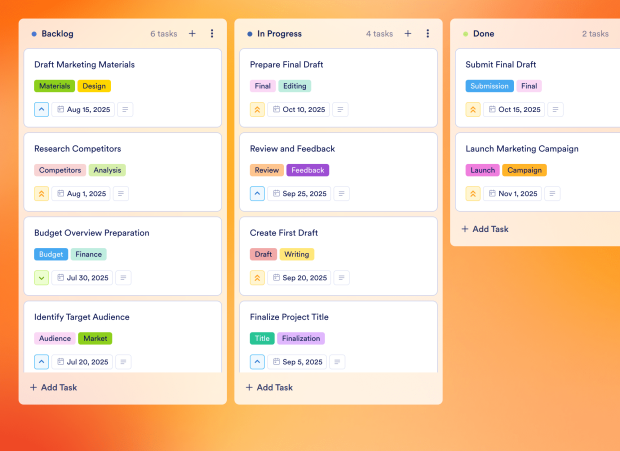Viewport: 620px width, 451px height.
Task: Add Task in the Done column
Action: (485, 229)
